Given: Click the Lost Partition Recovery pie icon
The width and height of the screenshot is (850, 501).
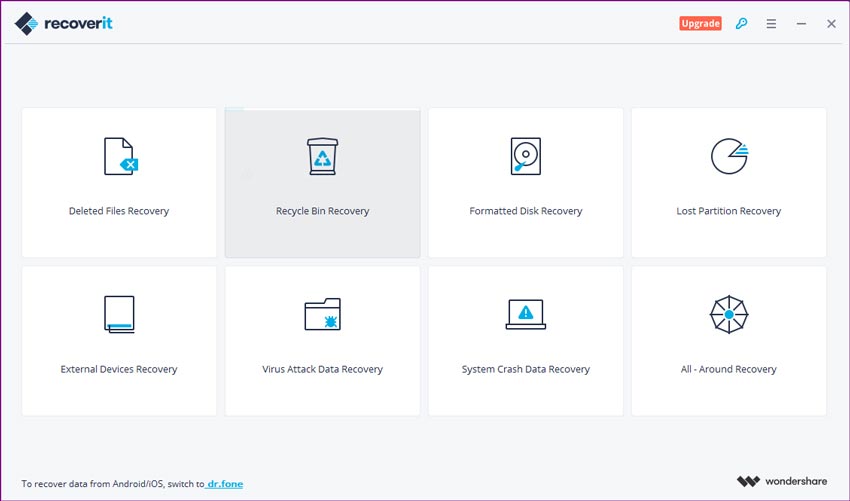Looking at the screenshot, I should [729, 156].
